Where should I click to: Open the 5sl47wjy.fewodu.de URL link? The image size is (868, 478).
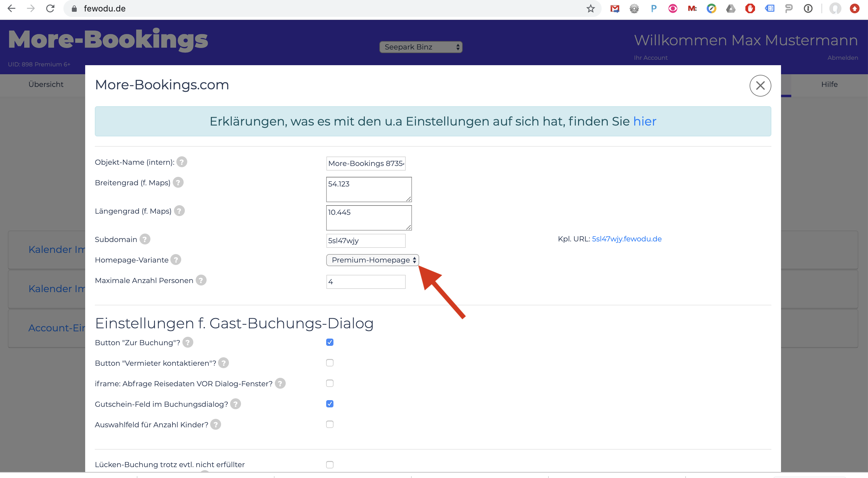(626, 239)
